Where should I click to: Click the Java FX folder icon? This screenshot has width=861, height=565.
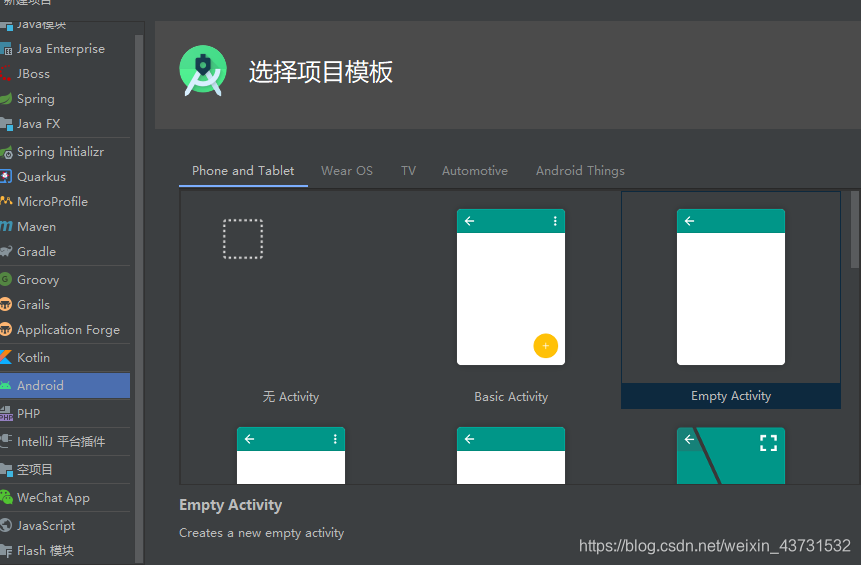[x=5, y=124]
